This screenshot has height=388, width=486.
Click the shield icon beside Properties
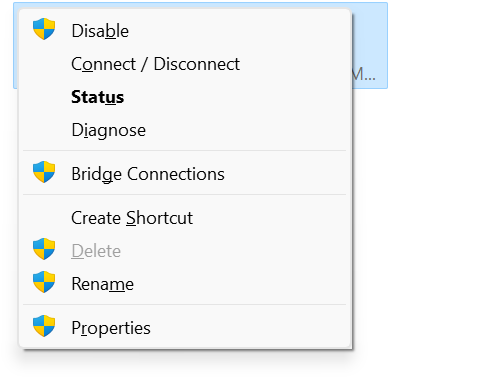tap(44, 326)
